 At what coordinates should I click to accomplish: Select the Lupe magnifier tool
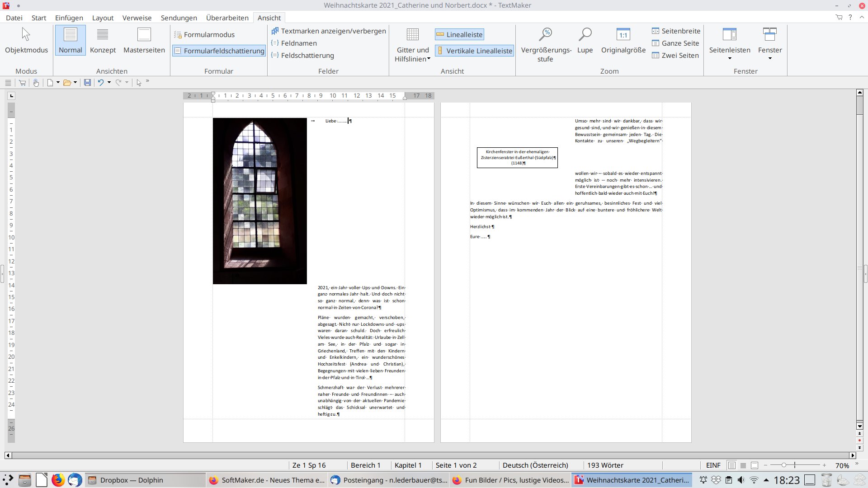[x=585, y=41]
